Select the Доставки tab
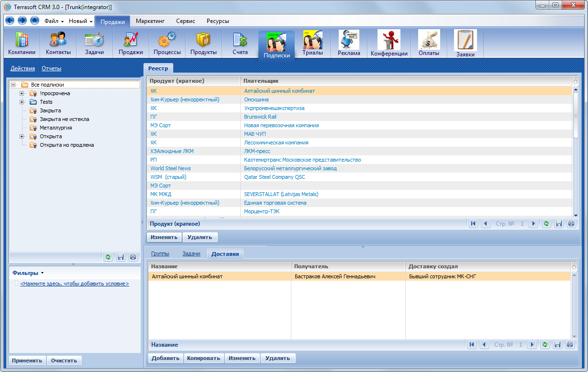Viewport: 588px width, 372px height. tap(225, 254)
